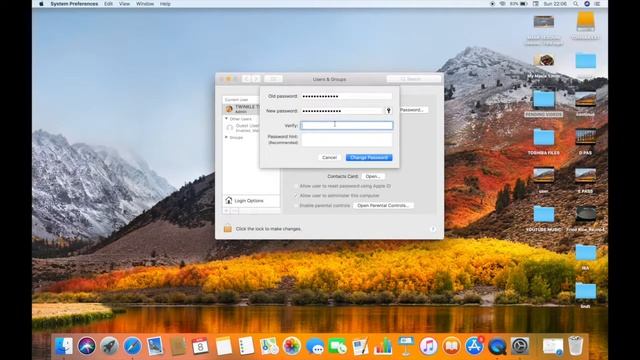Toggle Allow user to reset password checkbox
The height and width of the screenshot is (360, 640).
click(x=296, y=186)
